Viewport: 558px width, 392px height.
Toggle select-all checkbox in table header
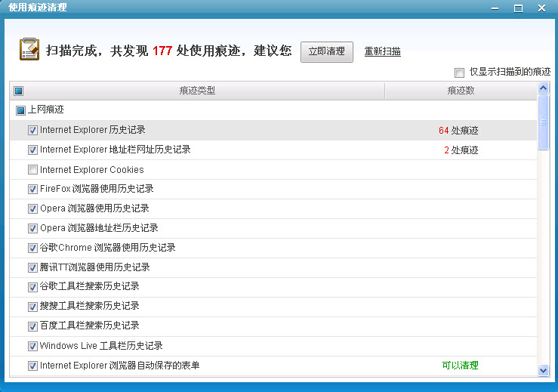19,91
